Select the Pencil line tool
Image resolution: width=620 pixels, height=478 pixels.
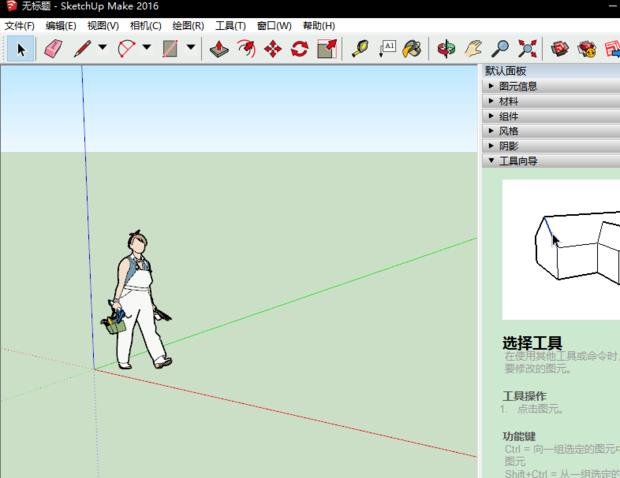click(82, 48)
